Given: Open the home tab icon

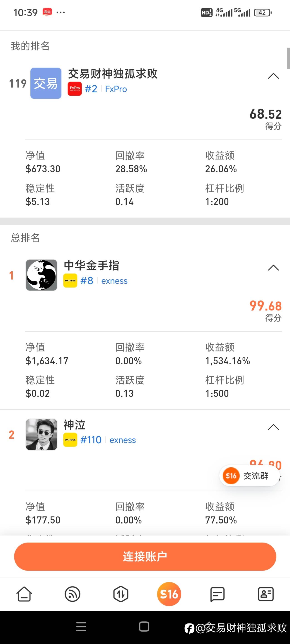Looking at the screenshot, I should [x=24, y=594].
